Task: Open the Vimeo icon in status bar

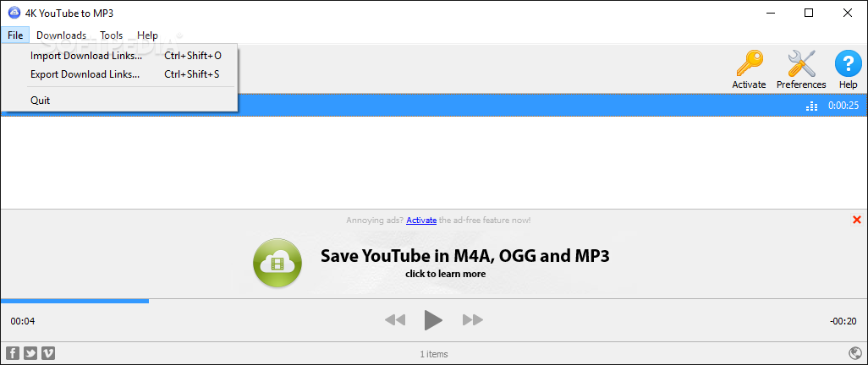Action: [48, 353]
